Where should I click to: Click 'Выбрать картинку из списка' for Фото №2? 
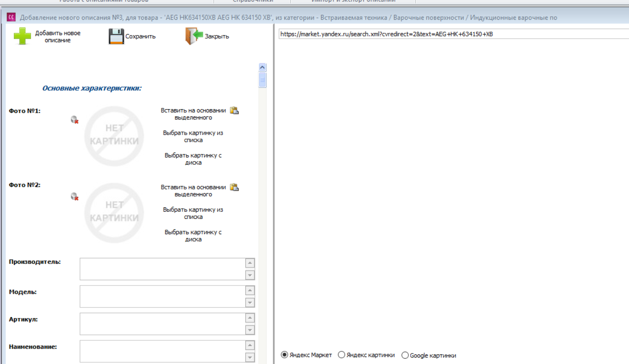(193, 213)
